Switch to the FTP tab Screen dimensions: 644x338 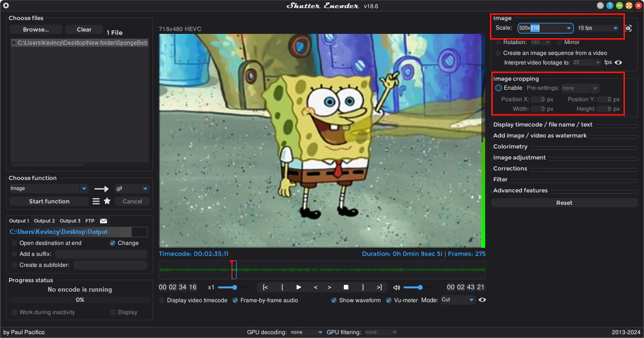coord(90,221)
